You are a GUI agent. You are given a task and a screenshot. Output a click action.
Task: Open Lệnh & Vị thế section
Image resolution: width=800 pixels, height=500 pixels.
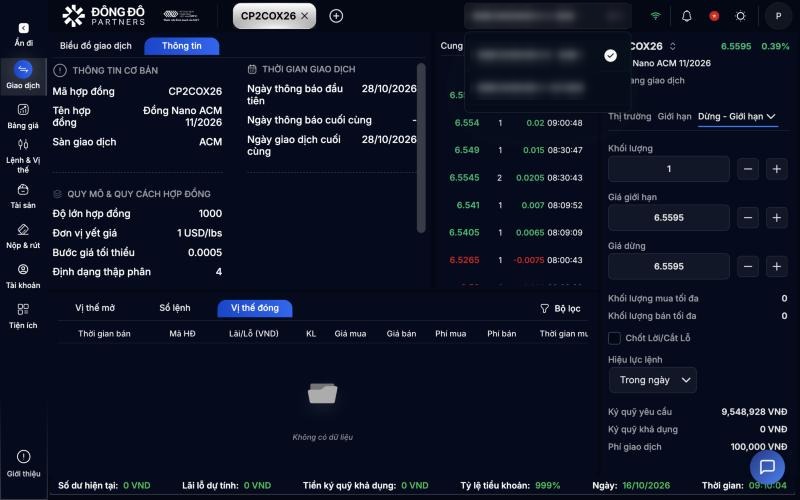pyautogui.click(x=23, y=156)
